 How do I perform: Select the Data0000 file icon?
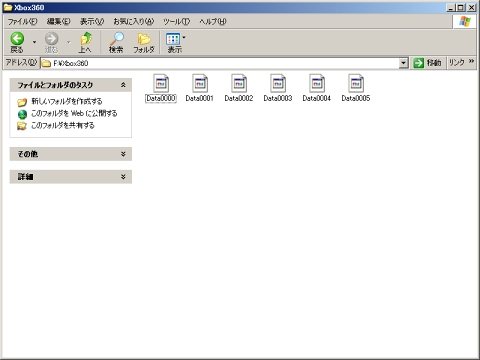coord(161,83)
